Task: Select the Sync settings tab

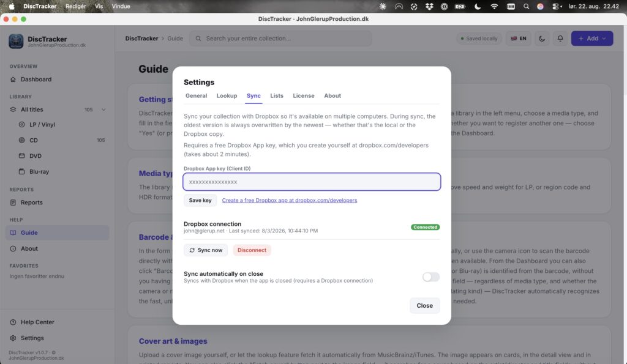Action: (x=253, y=96)
